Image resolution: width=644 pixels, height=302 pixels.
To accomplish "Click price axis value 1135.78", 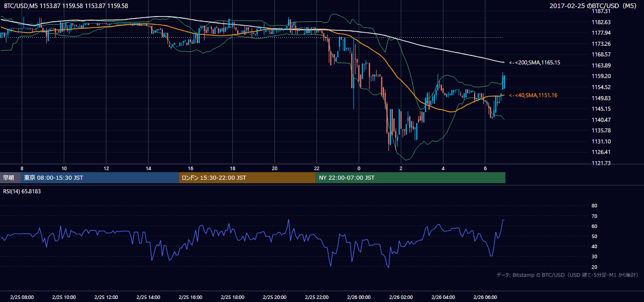I will point(601,130).
